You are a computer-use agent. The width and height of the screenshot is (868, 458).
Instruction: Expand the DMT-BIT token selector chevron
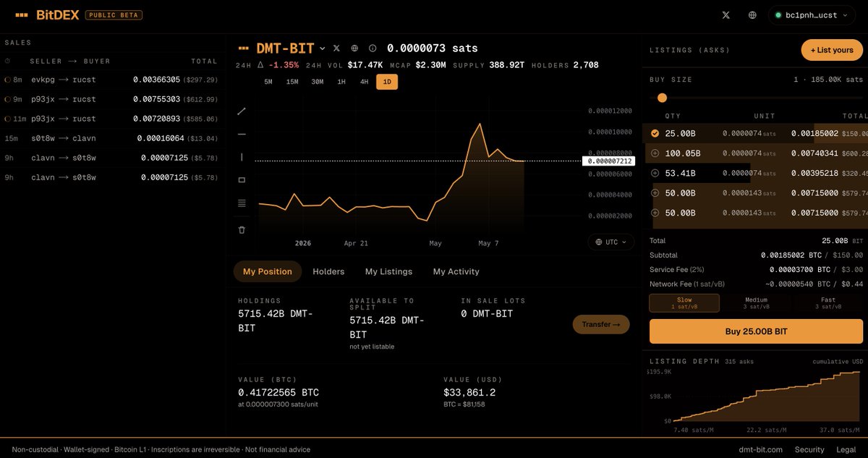click(323, 48)
